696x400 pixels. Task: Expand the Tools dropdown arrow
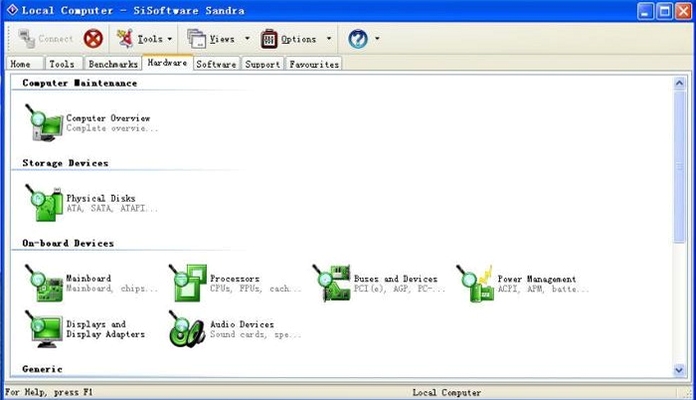tap(170, 39)
